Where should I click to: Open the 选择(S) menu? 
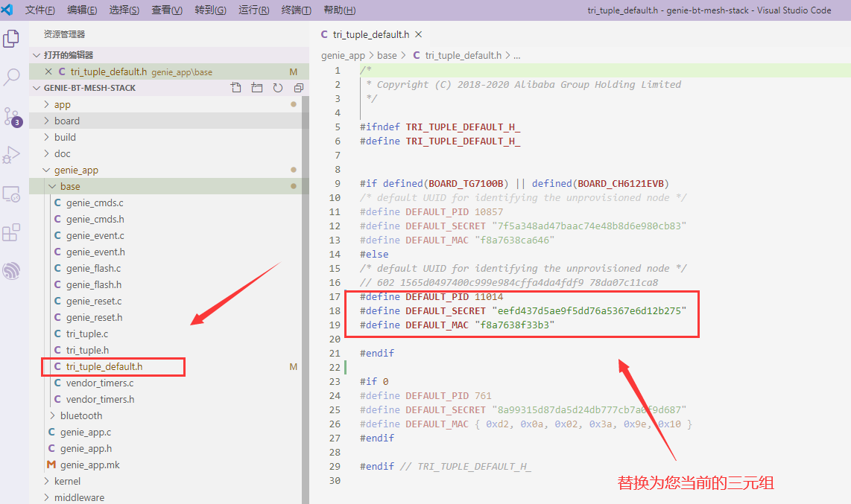[x=124, y=10]
